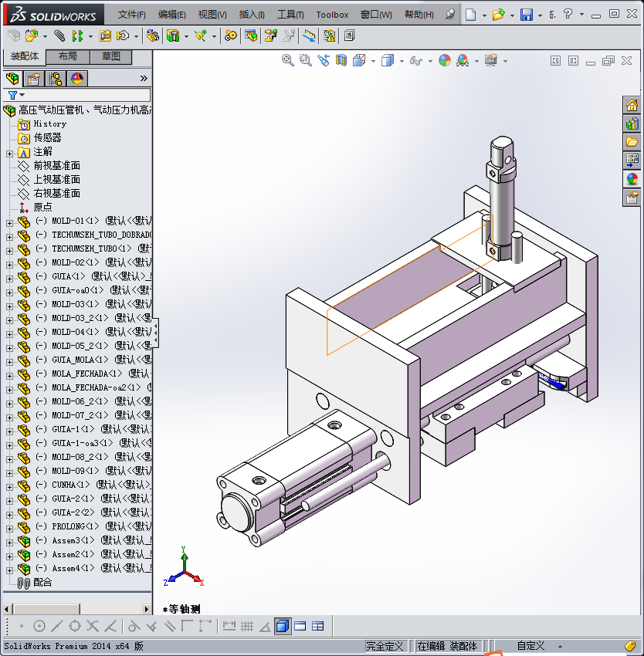The width and height of the screenshot is (644, 656).
Task: Open the FeatureManager design tree tab
Action: (12, 78)
